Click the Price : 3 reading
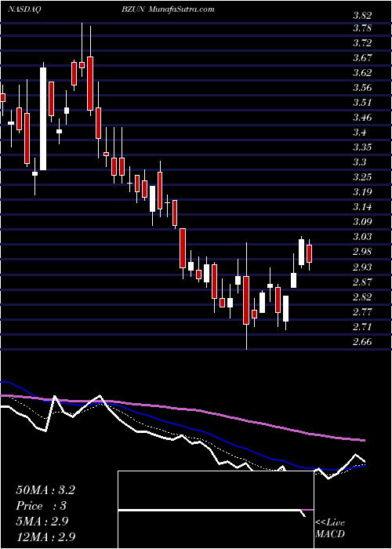Image resolution: width=392 pixels, height=549 pixels. [41, 506]
